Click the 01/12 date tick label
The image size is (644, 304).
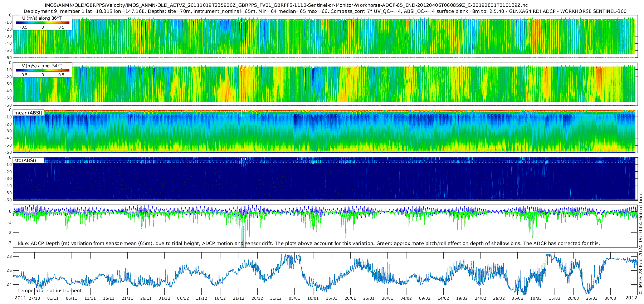[164, 298]
